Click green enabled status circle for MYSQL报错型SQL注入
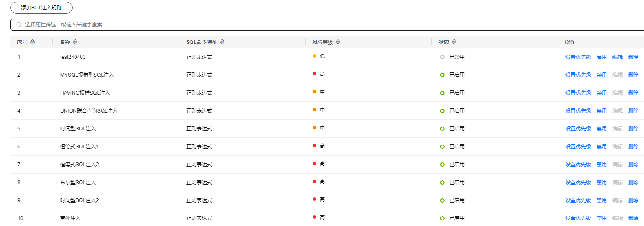 pyautogui.click(x=443, y=75)
